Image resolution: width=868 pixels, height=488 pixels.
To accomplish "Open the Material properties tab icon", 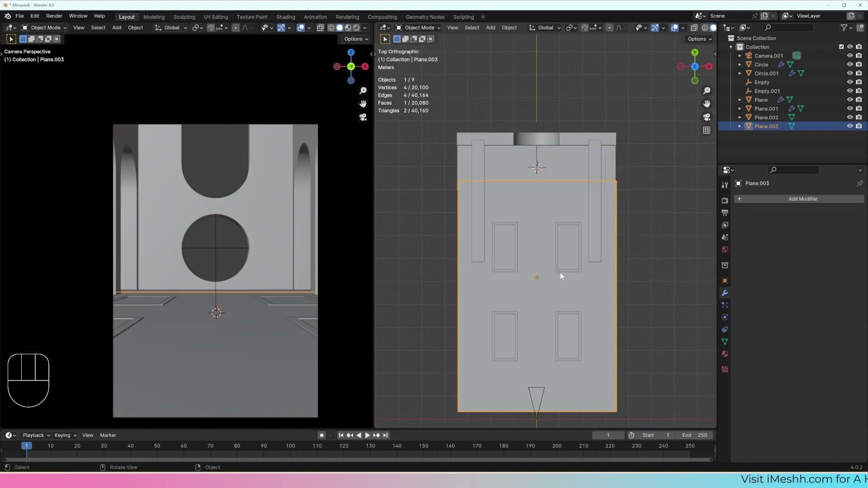I will pyautogui.click(x=725, y=354).
